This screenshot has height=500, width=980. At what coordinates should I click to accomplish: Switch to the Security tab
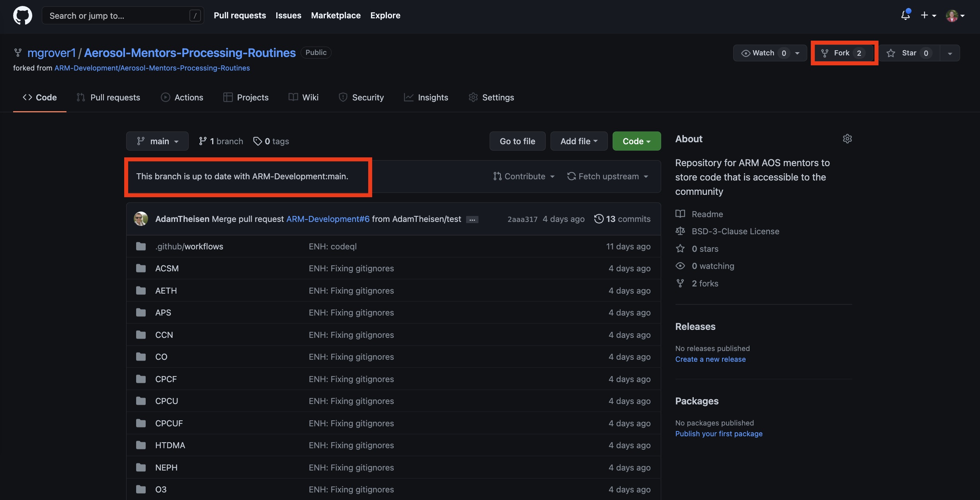361,97
